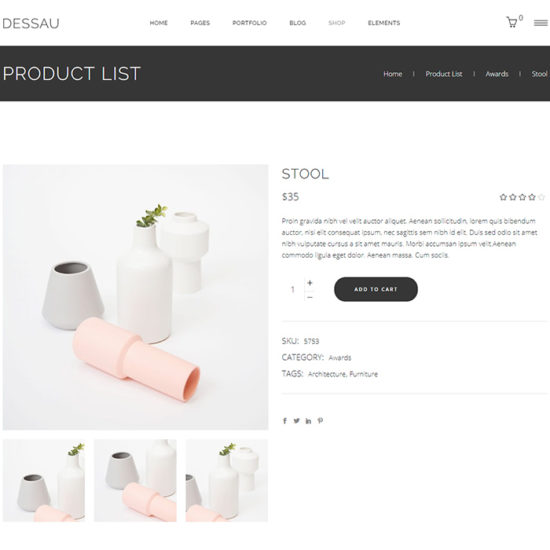Open the Architecture tag link
This screenshot has width=550, height=550.
(x=327, y=374)
